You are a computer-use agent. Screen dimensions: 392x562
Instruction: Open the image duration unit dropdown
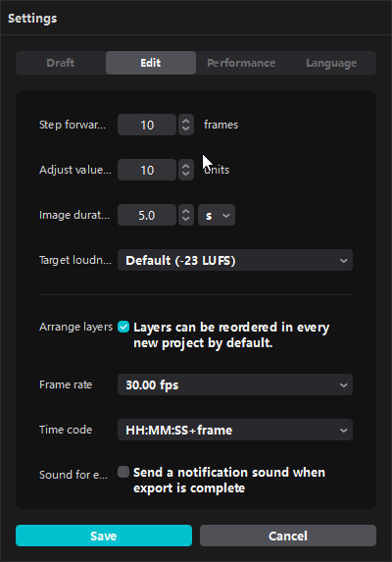(217, 215)
